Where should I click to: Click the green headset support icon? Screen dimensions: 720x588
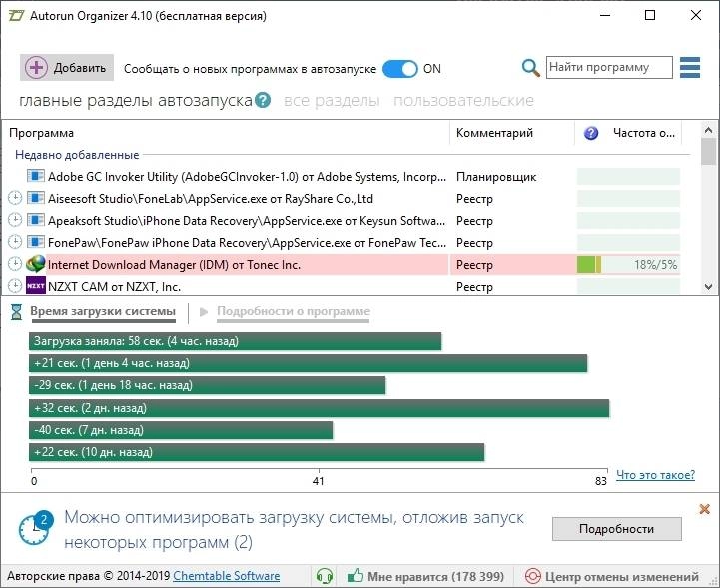[x=325, y=576]
